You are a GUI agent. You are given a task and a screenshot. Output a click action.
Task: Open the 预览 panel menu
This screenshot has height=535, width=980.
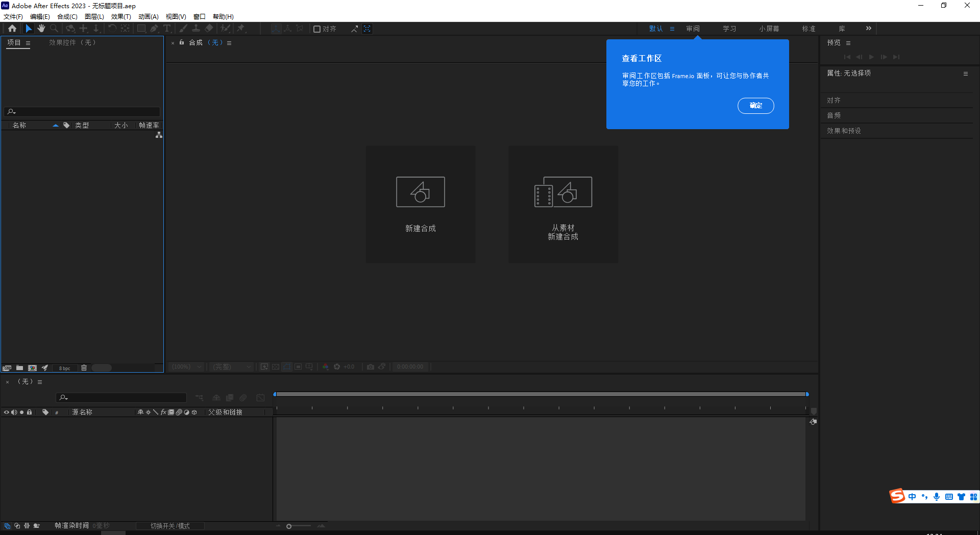tap(849, 43)
